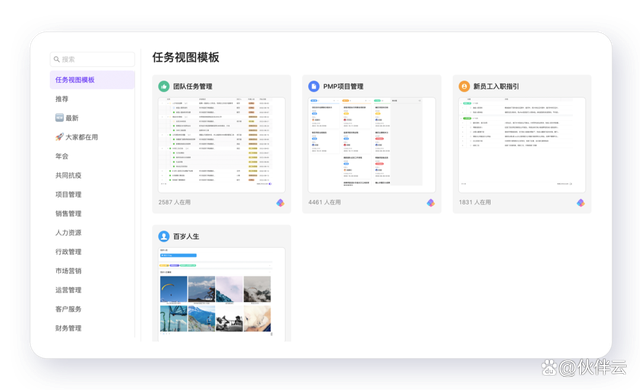Open the 客户服务 category
The height and width of the screenshot is (390, 640).
point(68,309)
